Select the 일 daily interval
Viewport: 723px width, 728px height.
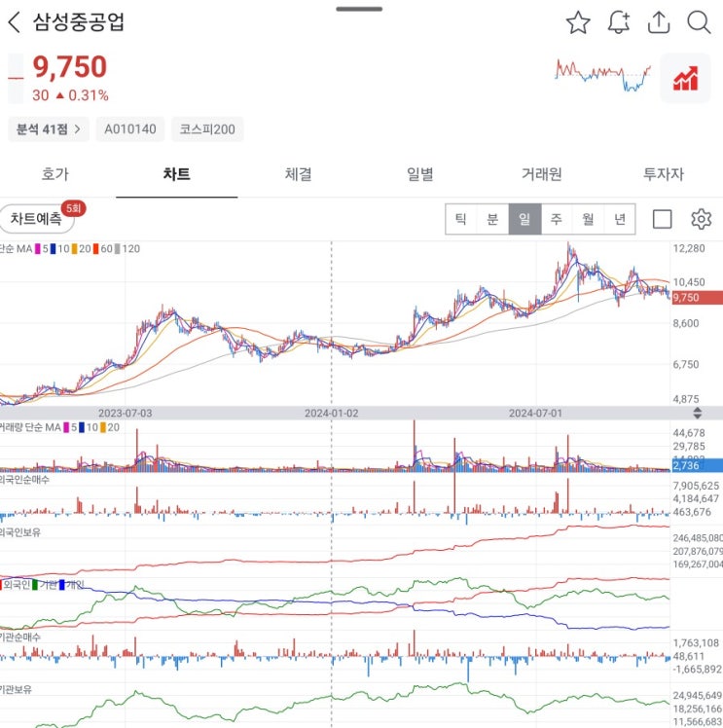pos(524,219)
